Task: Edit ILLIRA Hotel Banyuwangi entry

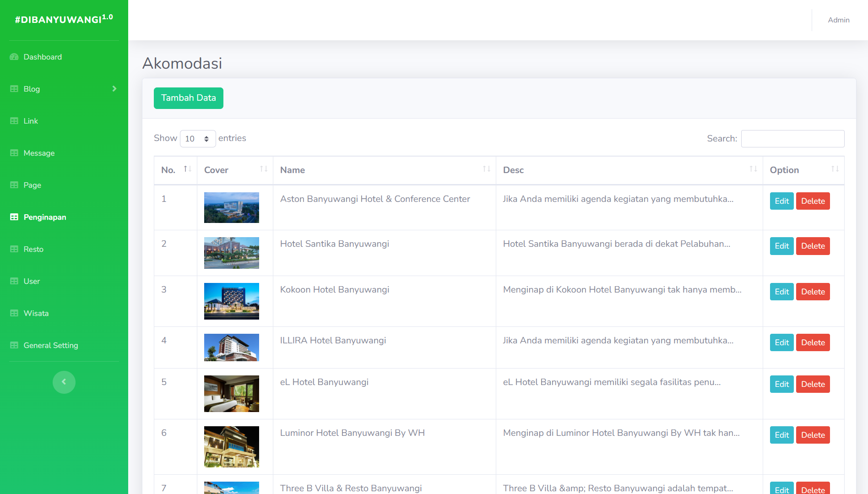Action: 781,342
